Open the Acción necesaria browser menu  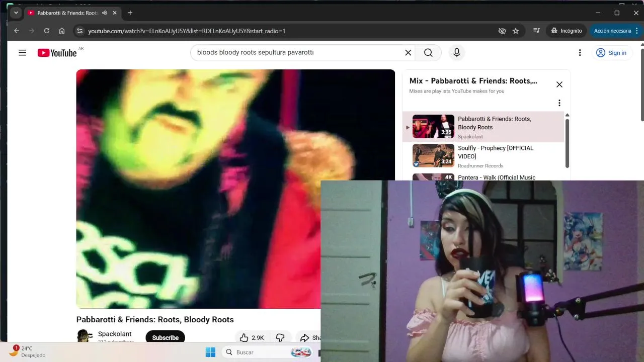616,31
